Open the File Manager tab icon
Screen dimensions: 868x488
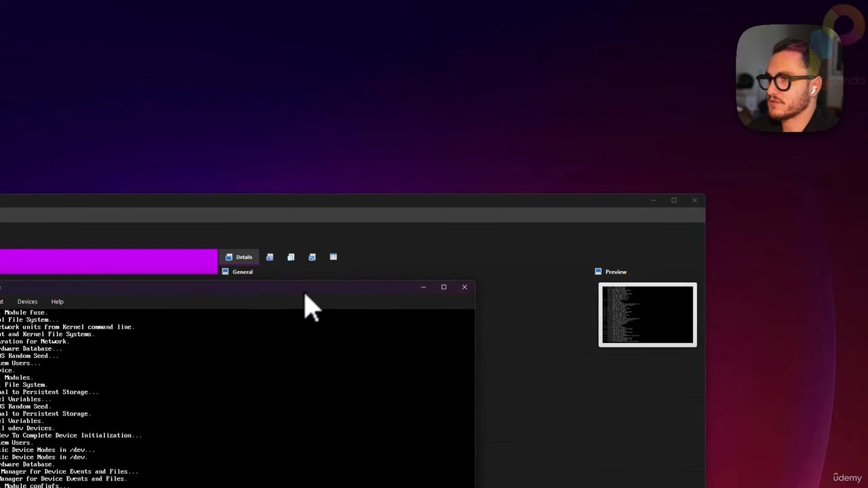tap(333, 257)
